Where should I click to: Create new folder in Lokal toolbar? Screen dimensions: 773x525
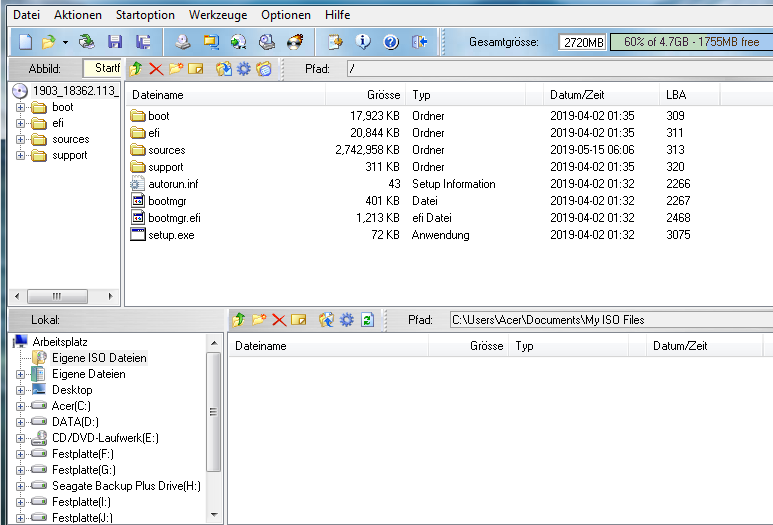click(259, 320)
